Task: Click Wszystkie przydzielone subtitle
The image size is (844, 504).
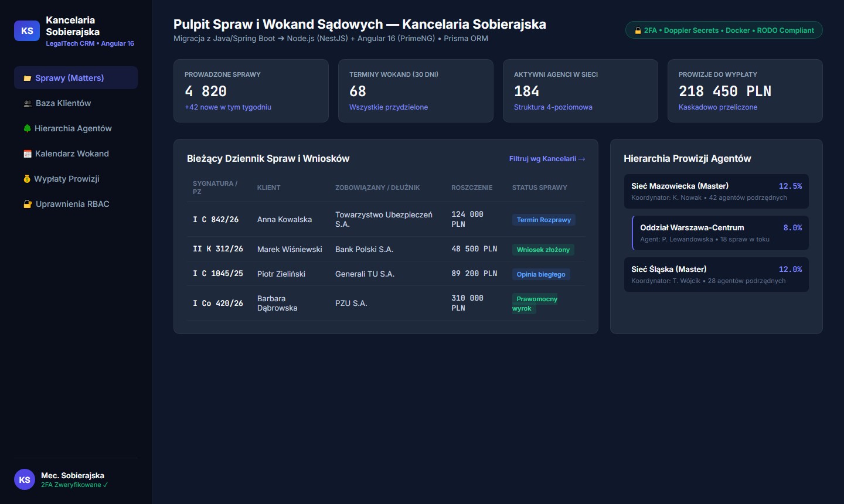Action: (389, 107)
